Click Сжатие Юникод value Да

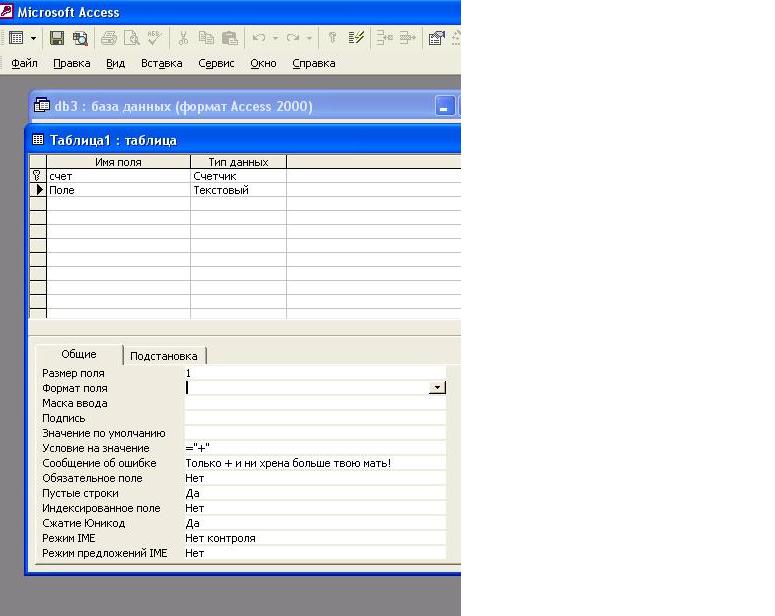click(x=315, y=523)
